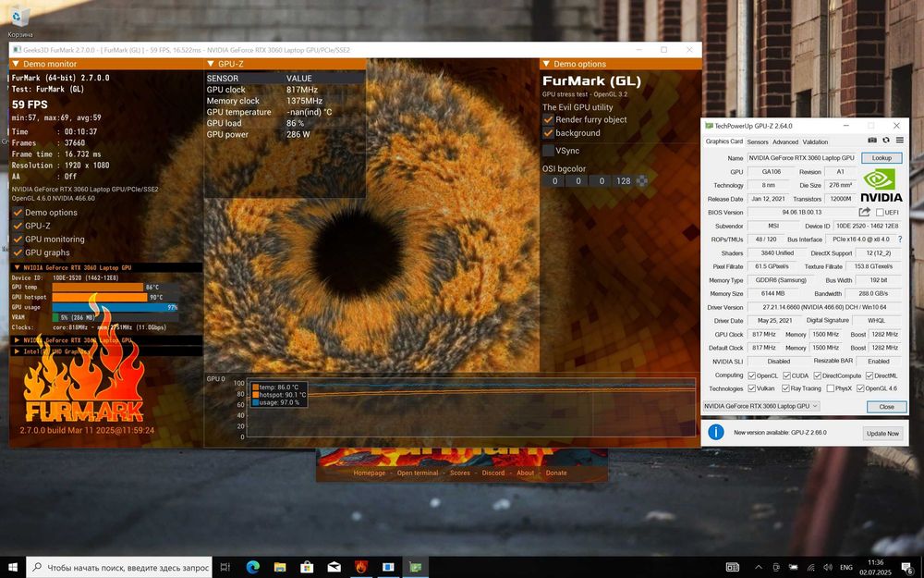
Task: Click the Lookup button in GPU-Z
Action: point(881,158)
